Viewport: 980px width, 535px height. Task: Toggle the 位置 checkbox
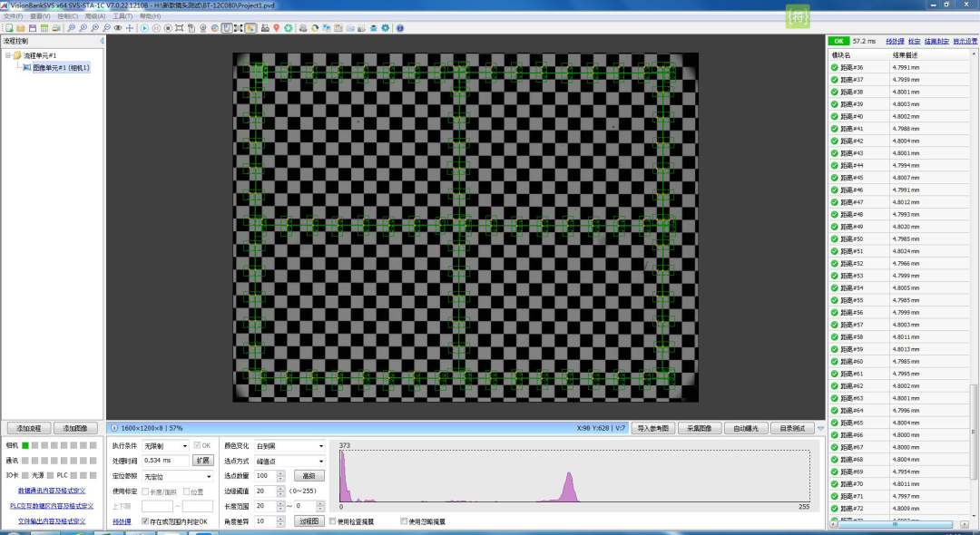[x=186, y=491]
